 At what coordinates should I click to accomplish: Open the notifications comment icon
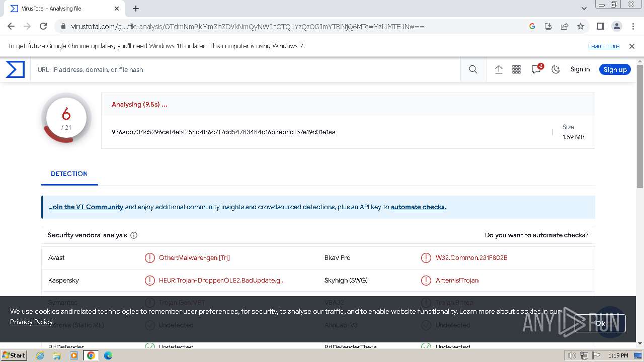pos(536,69)
